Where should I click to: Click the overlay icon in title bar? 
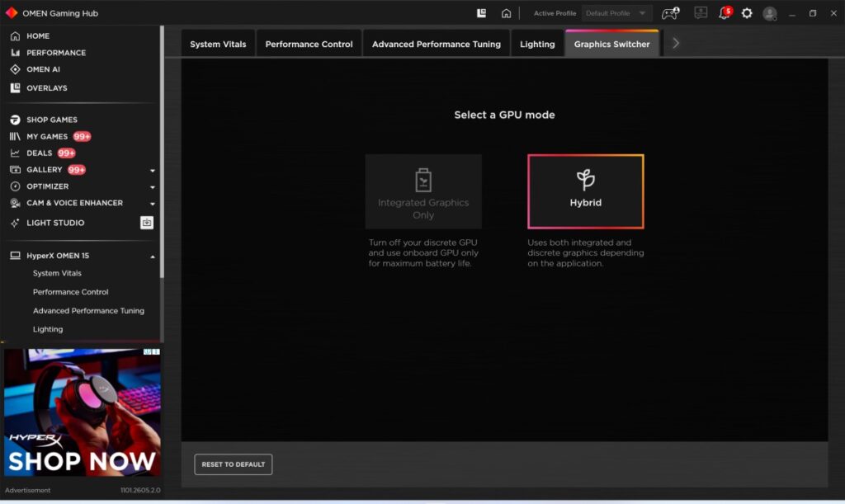click(x=481, y=13)
